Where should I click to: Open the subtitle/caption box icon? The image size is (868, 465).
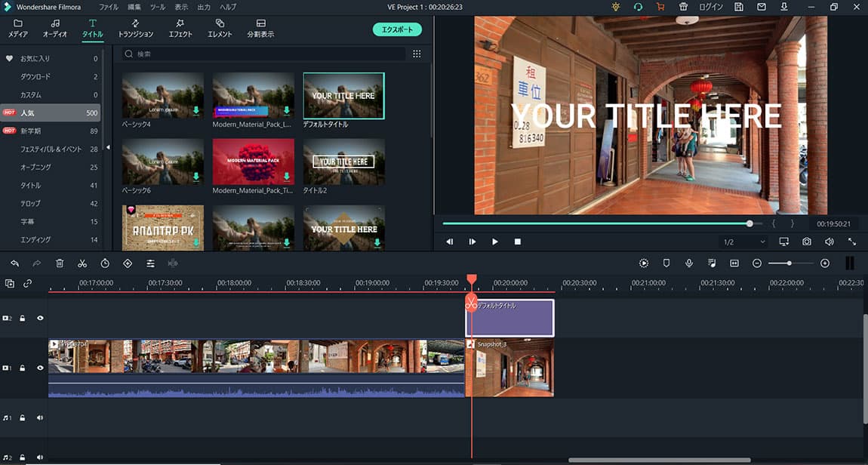click(734, 263)
